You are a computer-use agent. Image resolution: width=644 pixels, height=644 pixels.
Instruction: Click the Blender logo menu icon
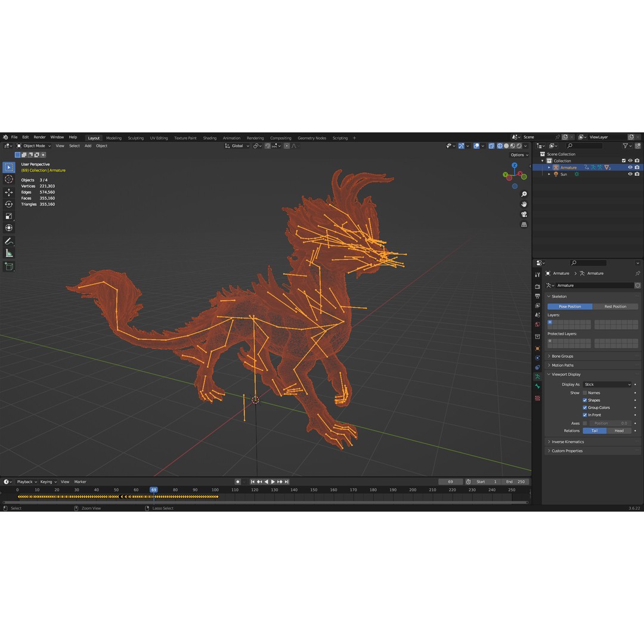click(x=5, y=137)
